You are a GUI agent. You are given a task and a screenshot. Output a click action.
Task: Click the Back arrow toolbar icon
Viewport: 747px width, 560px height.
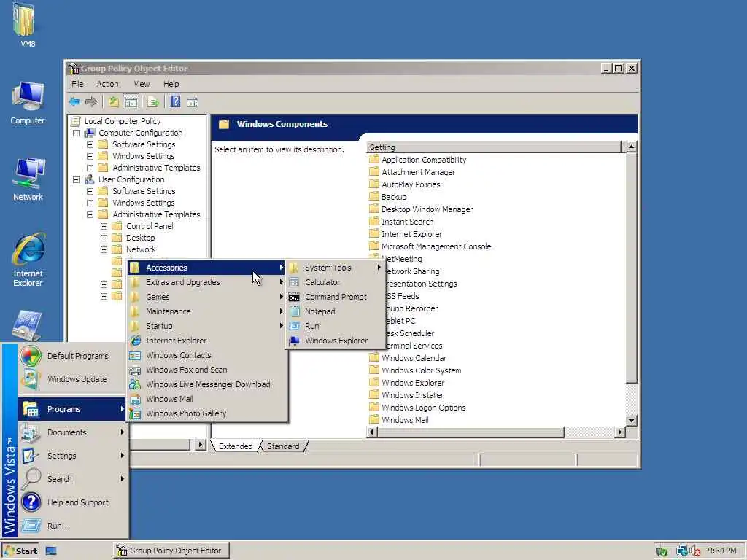coord(75,102)
